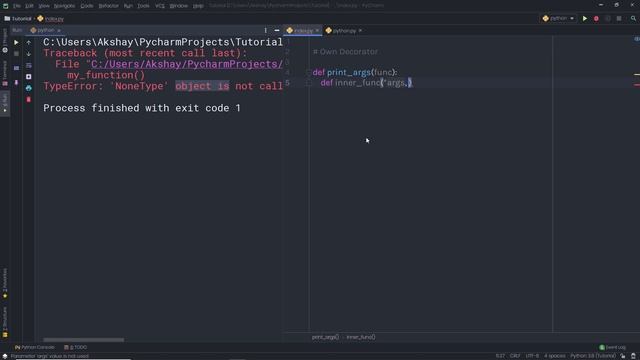
Task: Switch Python 3.8 interpreter in status bar
Action: click(593, 356)
